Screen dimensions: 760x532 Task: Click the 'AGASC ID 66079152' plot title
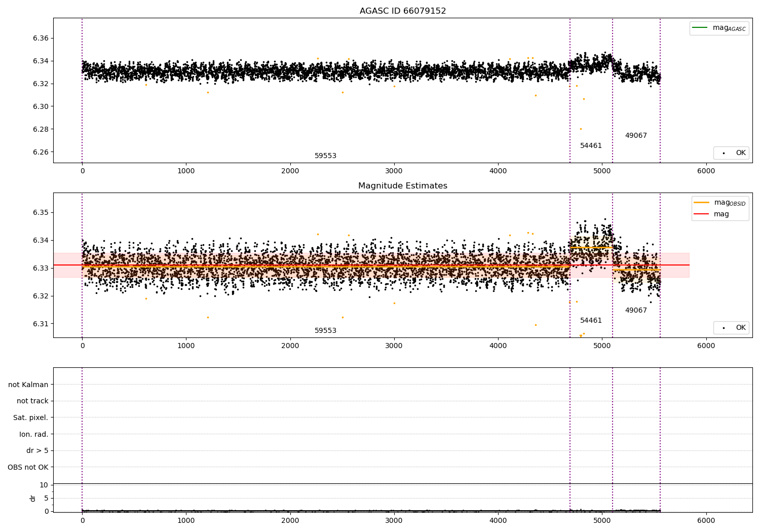click(x=403, y=11)
